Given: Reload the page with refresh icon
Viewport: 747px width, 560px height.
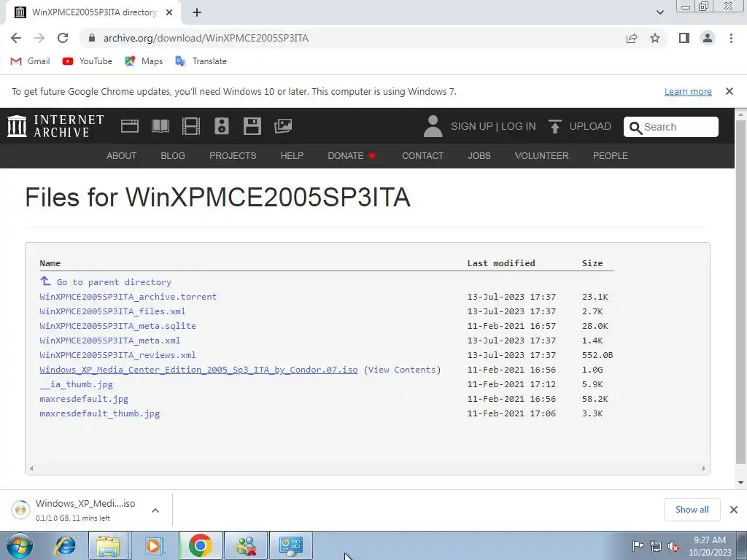Looking at the screenshot, I should tap(63, 38).
